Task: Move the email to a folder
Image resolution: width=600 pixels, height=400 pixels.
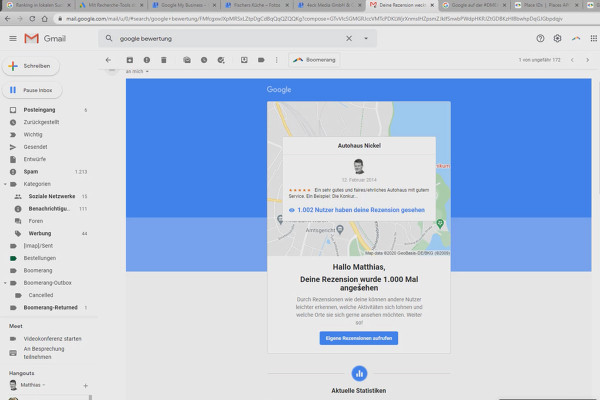Action: click(244, 60)
